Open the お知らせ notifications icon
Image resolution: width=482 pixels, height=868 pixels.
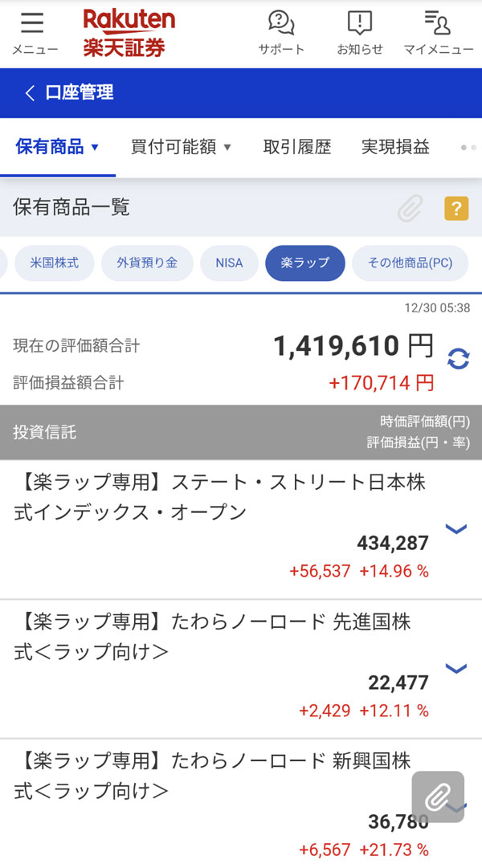(x=360, y=32)
